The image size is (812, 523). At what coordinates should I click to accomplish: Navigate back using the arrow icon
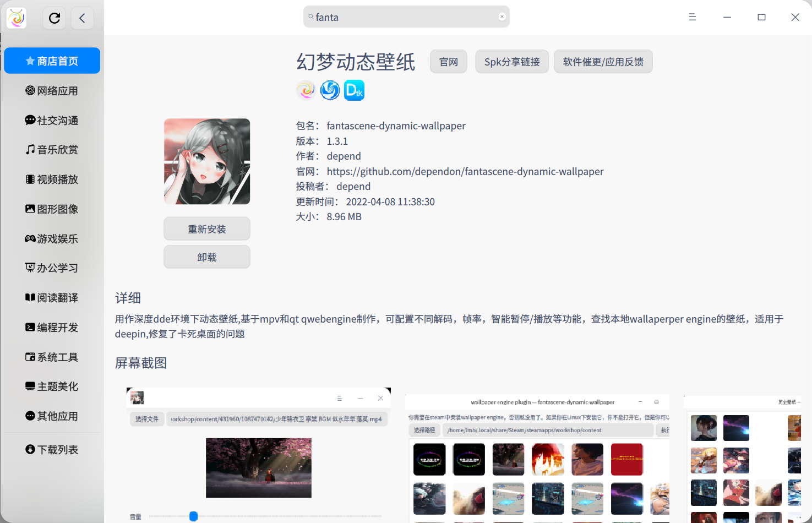tap(83, 18)
